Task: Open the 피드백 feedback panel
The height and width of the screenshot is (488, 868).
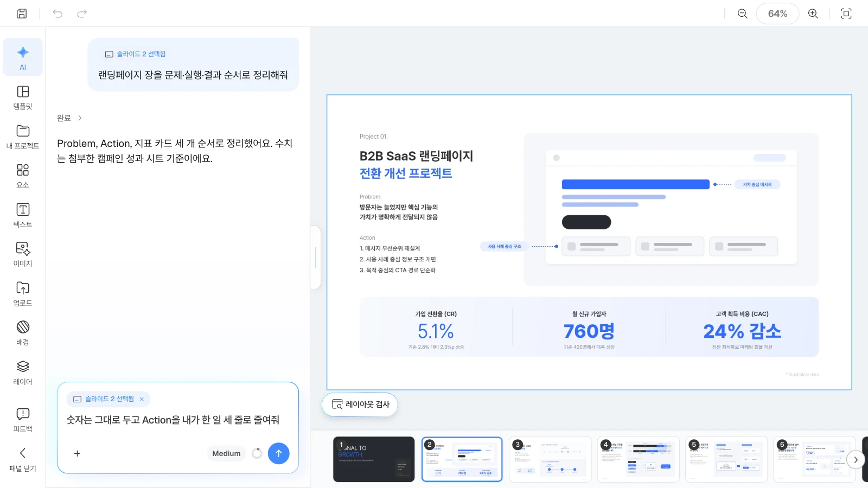Action: coord(23,420)
